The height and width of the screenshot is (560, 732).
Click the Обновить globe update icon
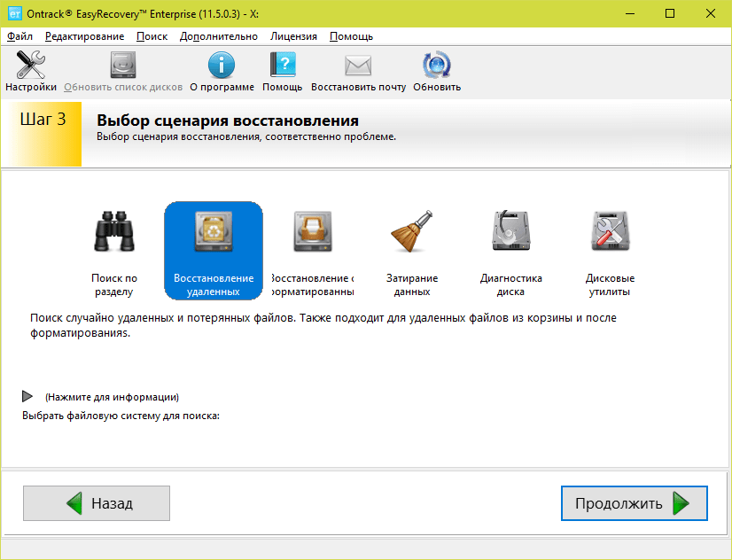(x=437, y=72)
